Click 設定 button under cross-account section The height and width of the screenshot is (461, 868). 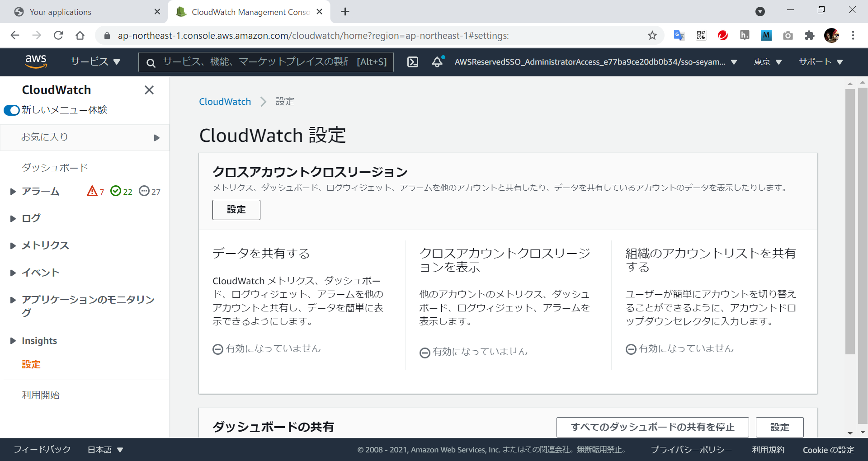pyautogui.click(x=236, y=210)
